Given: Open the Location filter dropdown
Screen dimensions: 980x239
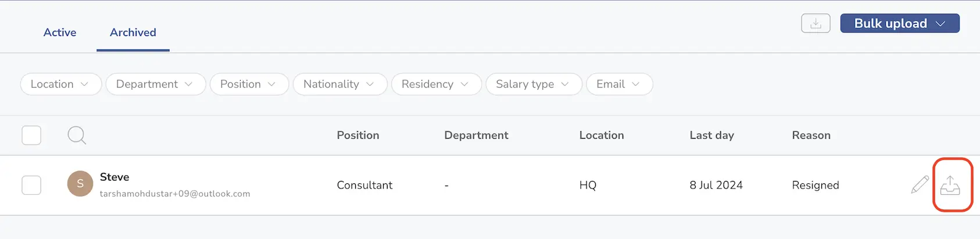Looking at the screenshot, I should click(61, 84).
